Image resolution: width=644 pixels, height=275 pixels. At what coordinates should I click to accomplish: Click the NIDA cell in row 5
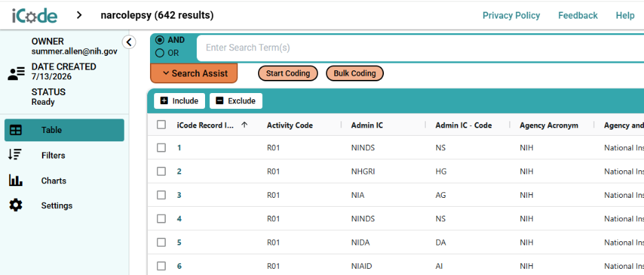click(x=361, y=243)
